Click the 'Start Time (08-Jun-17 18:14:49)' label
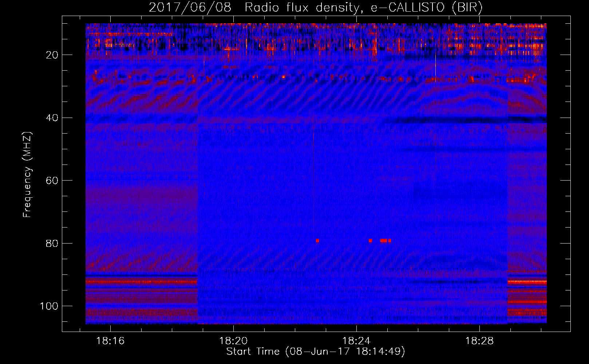The image size is (589, 364). 316,352
